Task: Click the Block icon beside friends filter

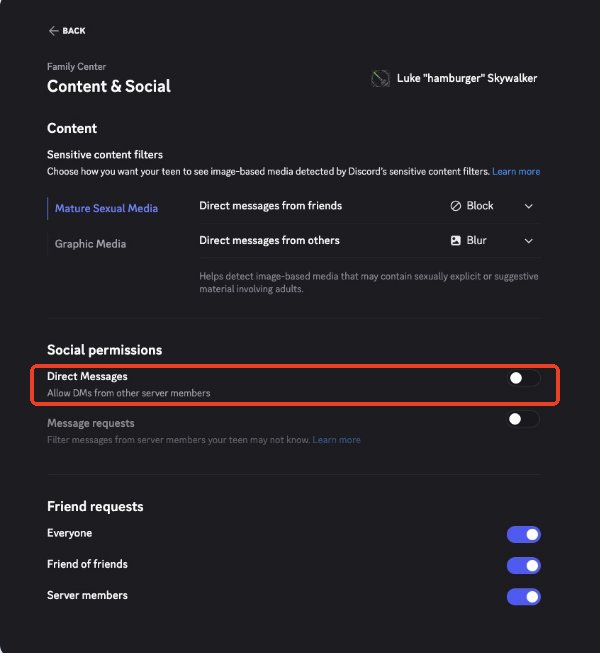Action: (456, 206)
